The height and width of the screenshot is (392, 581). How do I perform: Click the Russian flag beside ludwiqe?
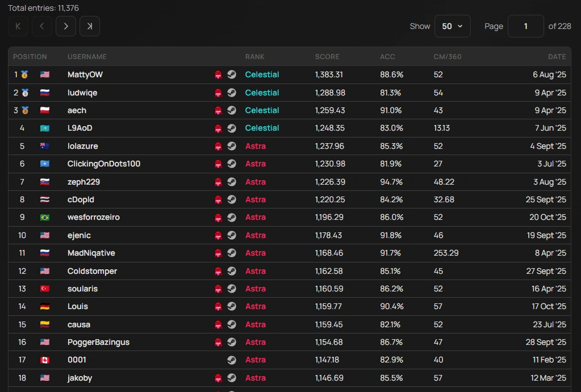click(x=44, y=93)
